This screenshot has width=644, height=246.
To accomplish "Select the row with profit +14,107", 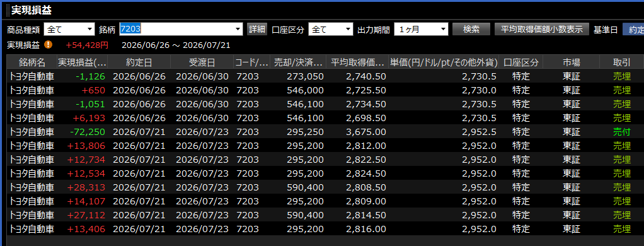I will [325, 201].
